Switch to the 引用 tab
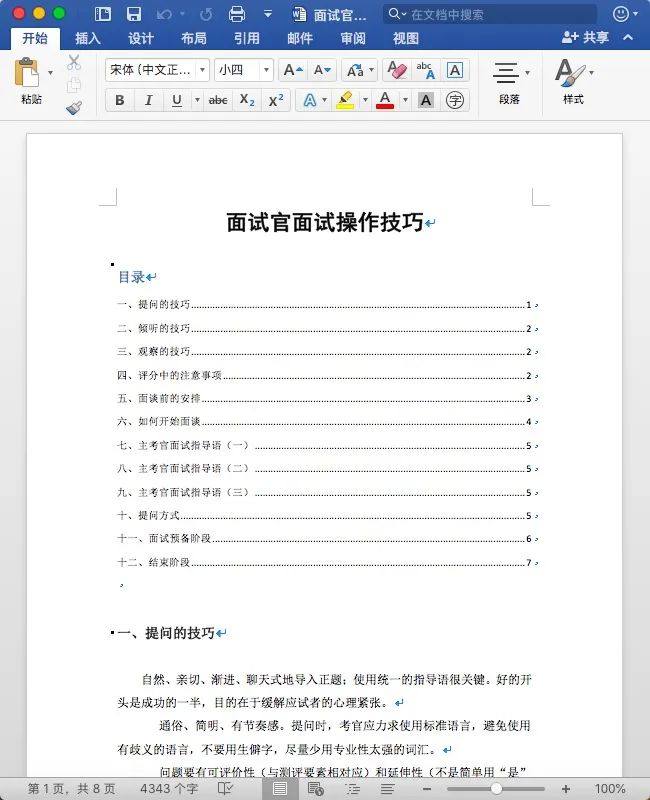Viewport: 650px width, 800px height. pos(247,38)
